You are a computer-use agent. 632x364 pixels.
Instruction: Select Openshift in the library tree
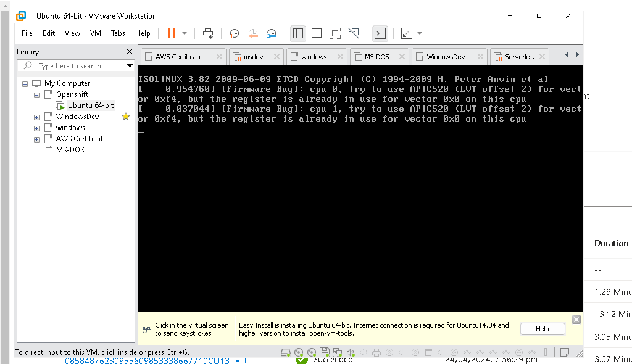pyautogui.click(x=72, y=94)
